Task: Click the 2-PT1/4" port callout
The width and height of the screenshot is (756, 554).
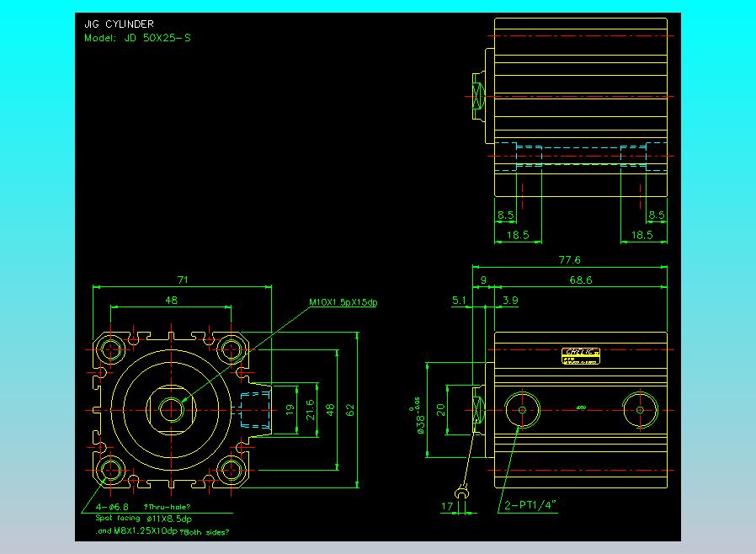Action: 530,505
